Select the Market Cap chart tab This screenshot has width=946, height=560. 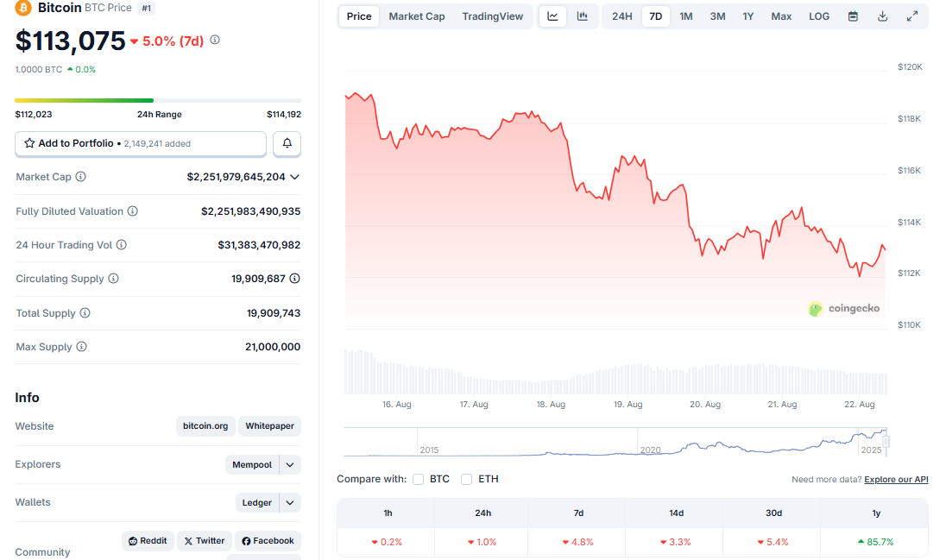[x=417, y=16]
